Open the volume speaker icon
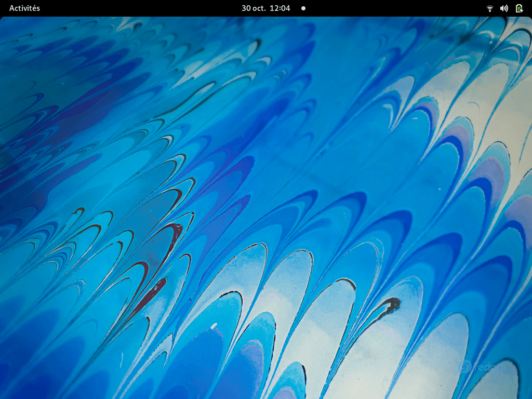The image size is (532, 399). (x=504, y=8)
